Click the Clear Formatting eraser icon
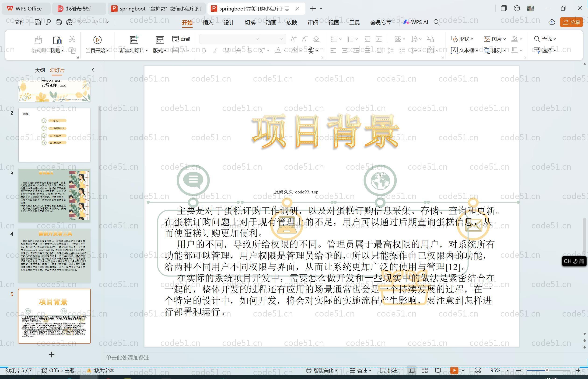Viewport: 588px width, 379px height. click(x=316, y=39)
